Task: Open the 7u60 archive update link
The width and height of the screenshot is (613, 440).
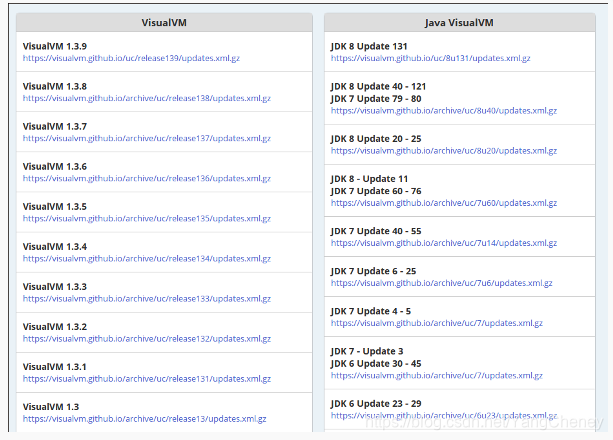Action: click(444, 203)
